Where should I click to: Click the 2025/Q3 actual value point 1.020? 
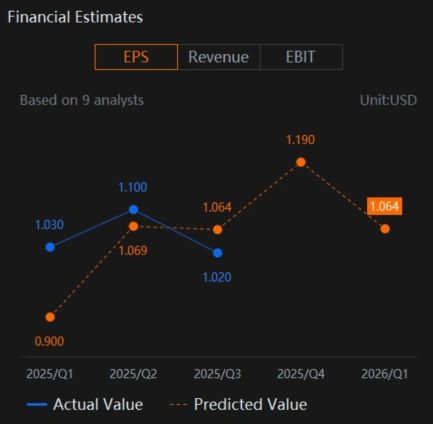click(217, 253)
